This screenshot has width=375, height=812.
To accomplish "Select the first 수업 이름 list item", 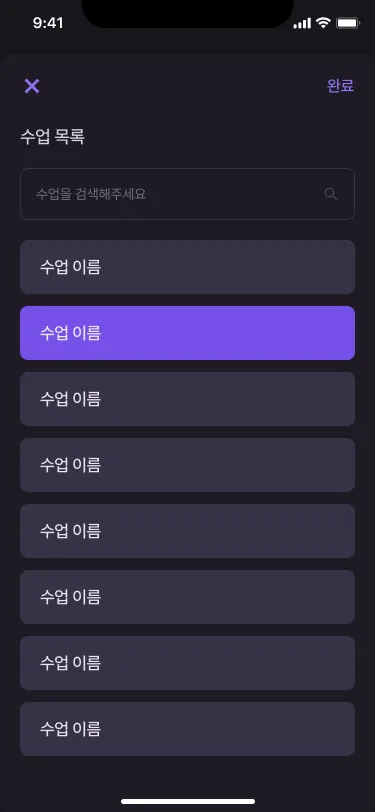I will tap(188, 267).
